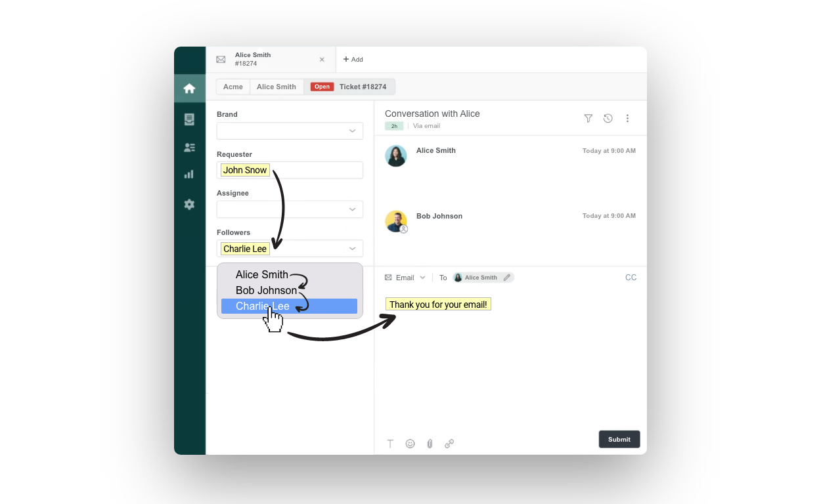Image resolution: width=821 pixels, height=504 pixels.
Task: Click the reply text 'Thank you for your email!'
Action: [x=438, y=304]
